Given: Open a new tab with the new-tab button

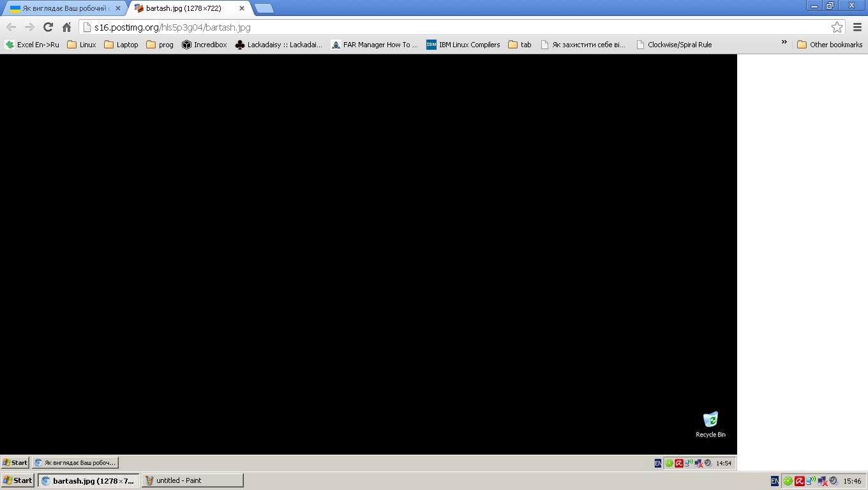Looking at the screenshot, I should coord(264,8).
